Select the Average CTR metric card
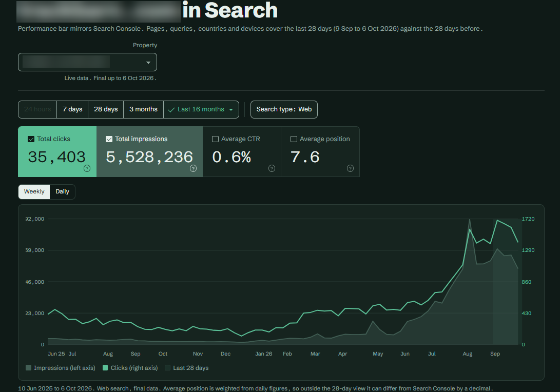The height and width of the screenshot is (392, 560). [x=242, y=151]
